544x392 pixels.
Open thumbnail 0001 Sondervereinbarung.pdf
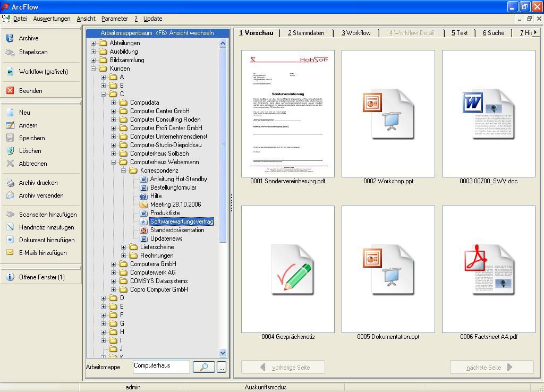(288, 114)
